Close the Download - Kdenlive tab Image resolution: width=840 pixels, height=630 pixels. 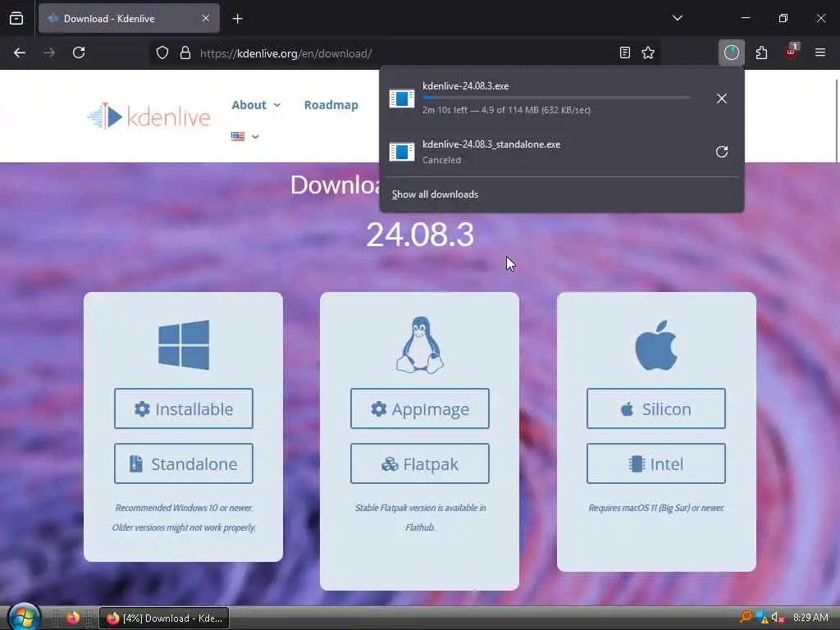206,18
